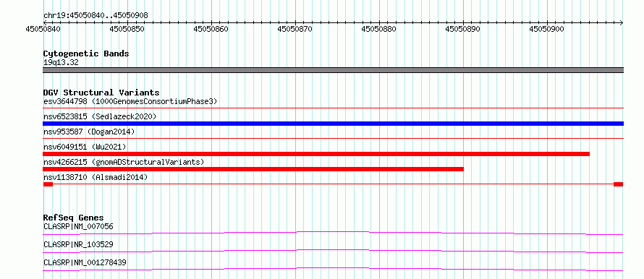Click the magenta line of CLASRP|NR_103529
644x279 pixels.
[333, 251]
